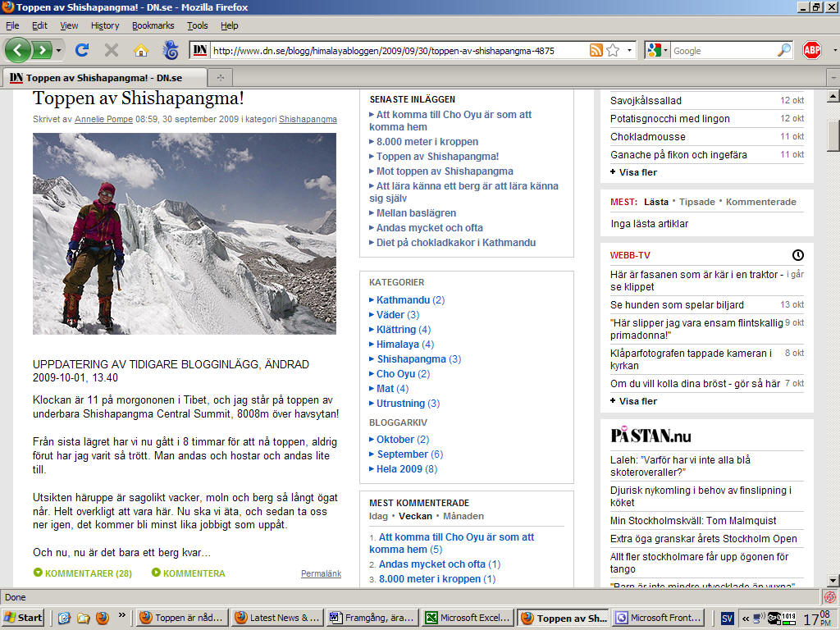The width and height of the screenshot is (840, 630).
Task: Open the September (6) blog archive
Action: click(x=410, y=454)
